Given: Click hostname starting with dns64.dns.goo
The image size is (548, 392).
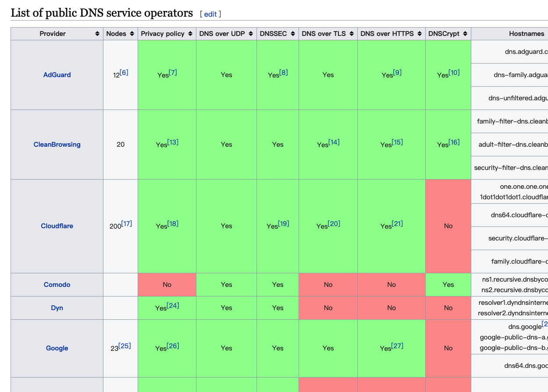Looking at the screenshot, I should click(x=526, y=366).
